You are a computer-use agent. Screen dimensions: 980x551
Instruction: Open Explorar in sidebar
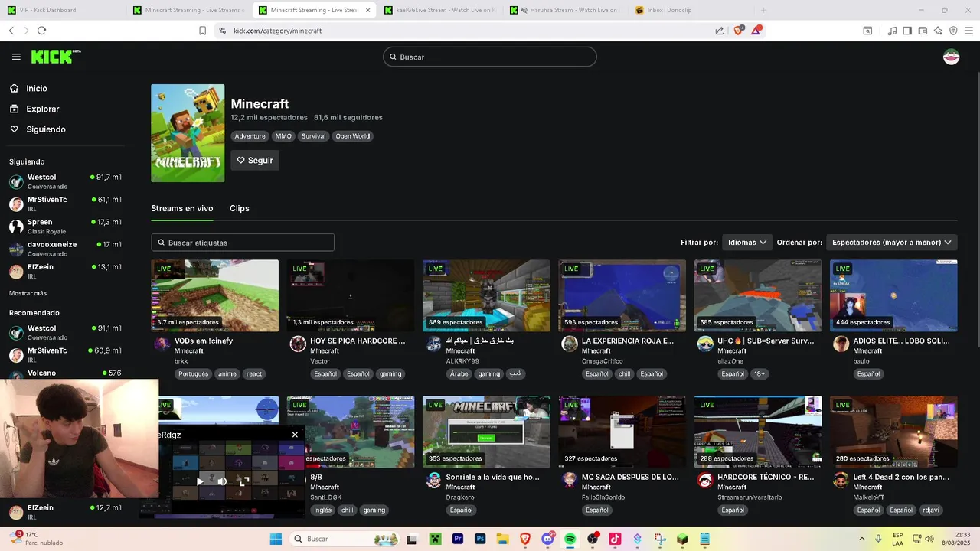click(x=42, y=109)
